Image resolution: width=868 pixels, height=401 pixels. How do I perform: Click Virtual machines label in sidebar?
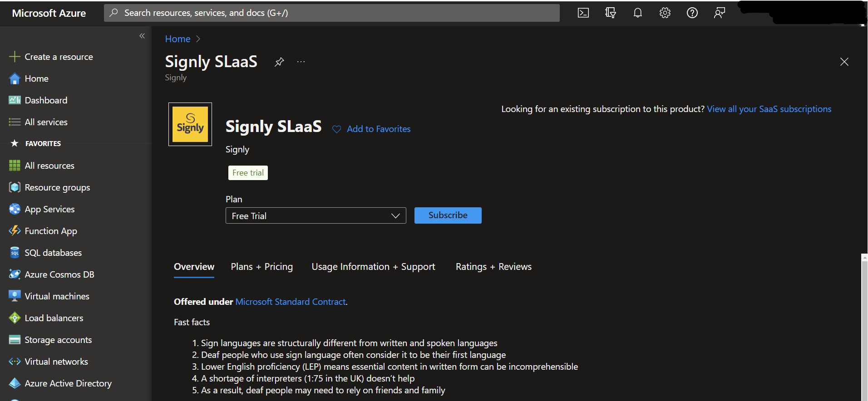click(57, 296)
